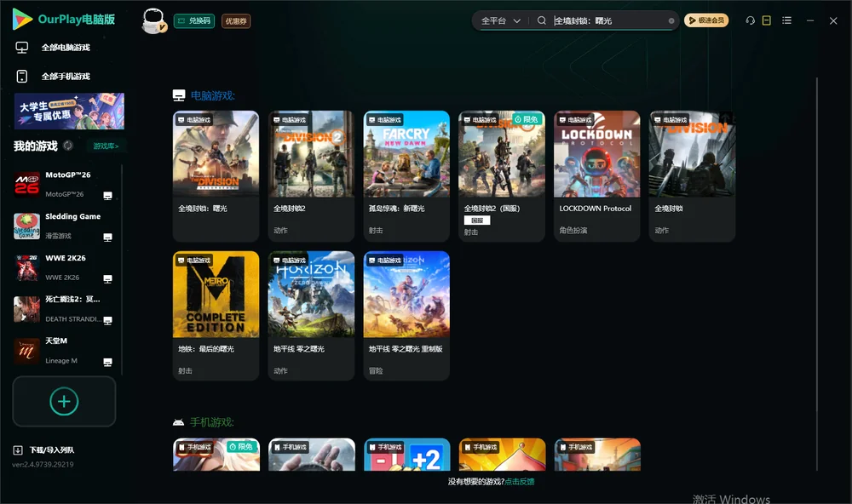852x504 pixels.
Task: Open Metro Complete Edition cover
Action: [216, 295]
